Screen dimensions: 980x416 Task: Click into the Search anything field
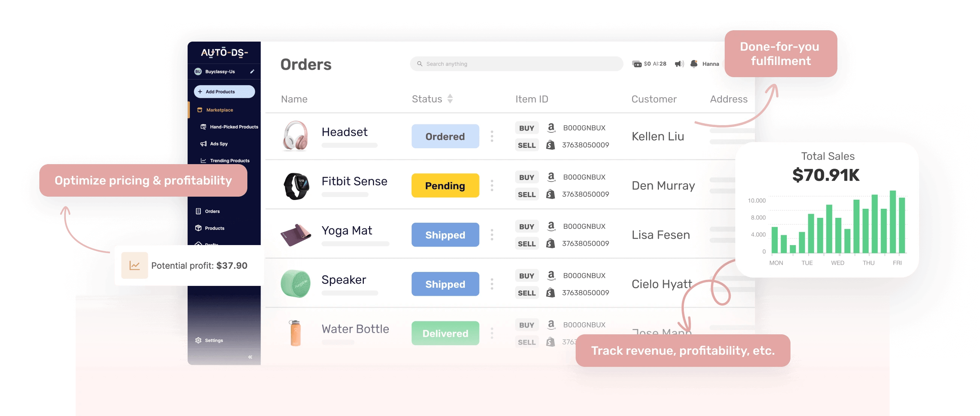[x=516, y=64]
